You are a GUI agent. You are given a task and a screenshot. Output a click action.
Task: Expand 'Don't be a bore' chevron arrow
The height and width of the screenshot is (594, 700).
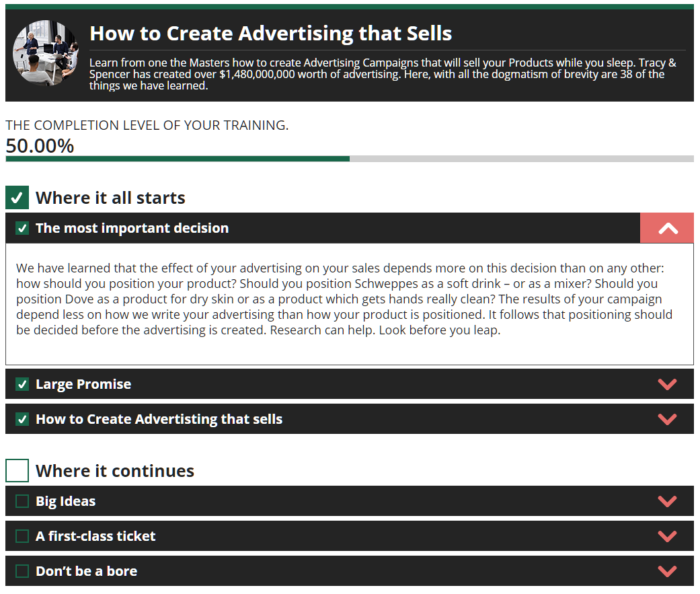[667, 571]
